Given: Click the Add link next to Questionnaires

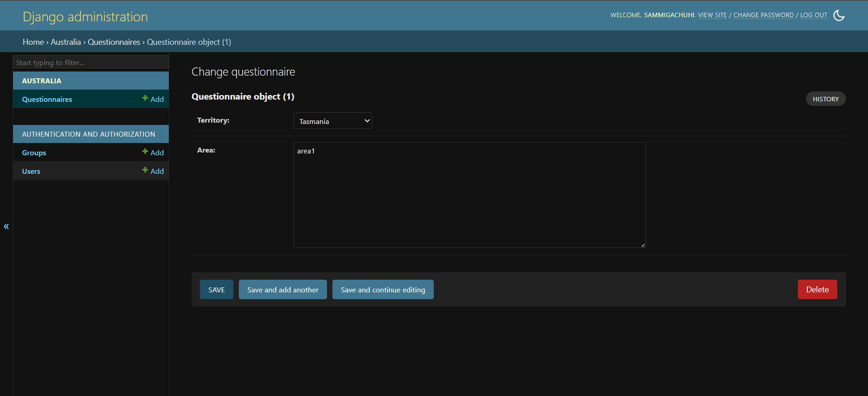Looking at the screenshot, I should click(x=153, y=99).
